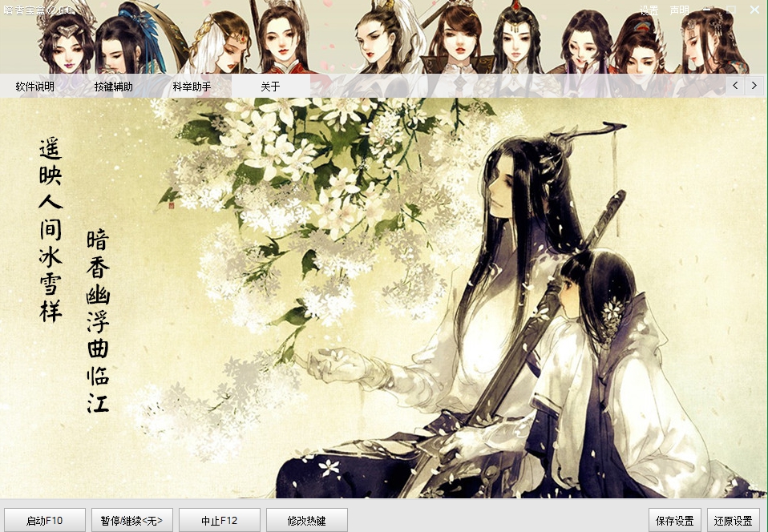Restore defaults with 还原设置
The width and height of the screenshot is (768, 532).
tap(734, 520)
